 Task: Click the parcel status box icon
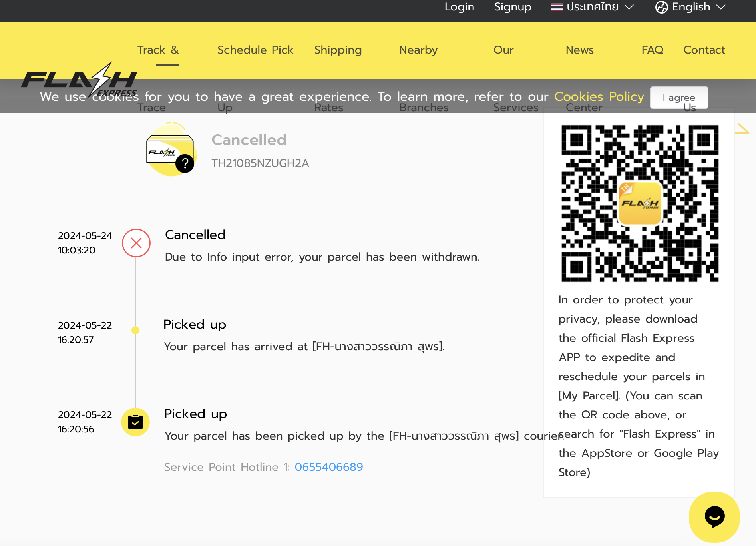click(x=171, y=150)
